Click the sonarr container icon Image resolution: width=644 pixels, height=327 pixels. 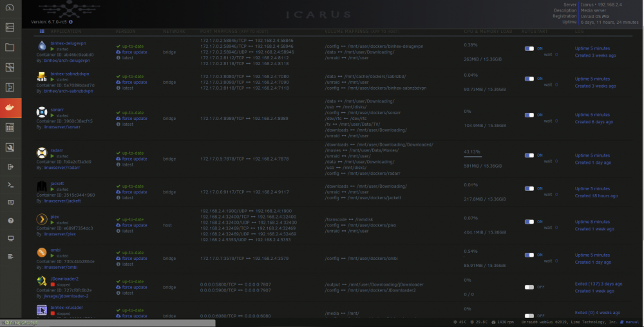point(42,112)
